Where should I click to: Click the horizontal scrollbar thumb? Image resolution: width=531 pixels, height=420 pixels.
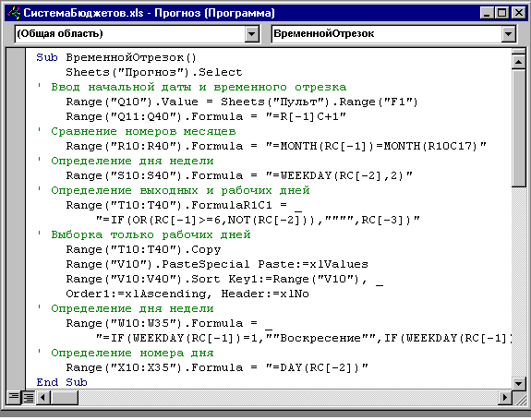pos(65,397)
